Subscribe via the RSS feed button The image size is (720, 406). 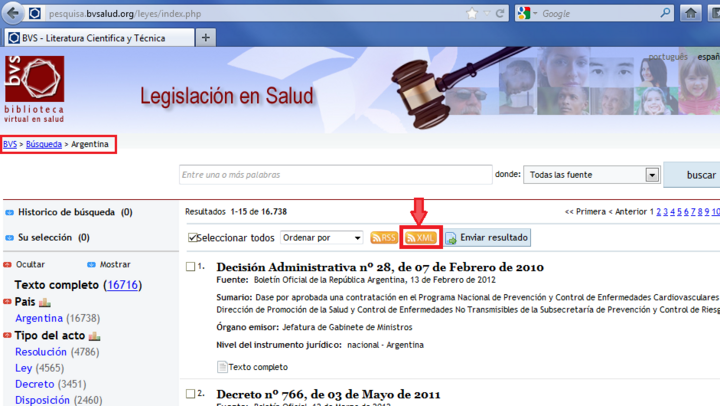[x=384, y=237]
